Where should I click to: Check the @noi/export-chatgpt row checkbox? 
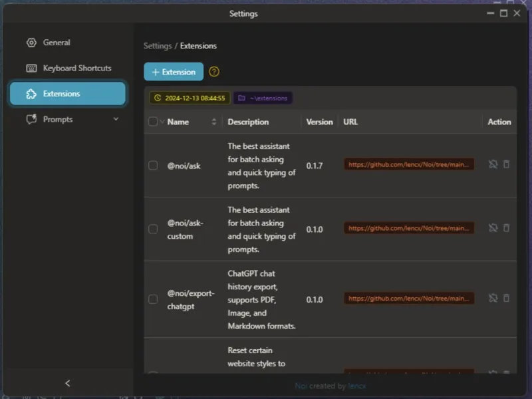tap(153, 299)
